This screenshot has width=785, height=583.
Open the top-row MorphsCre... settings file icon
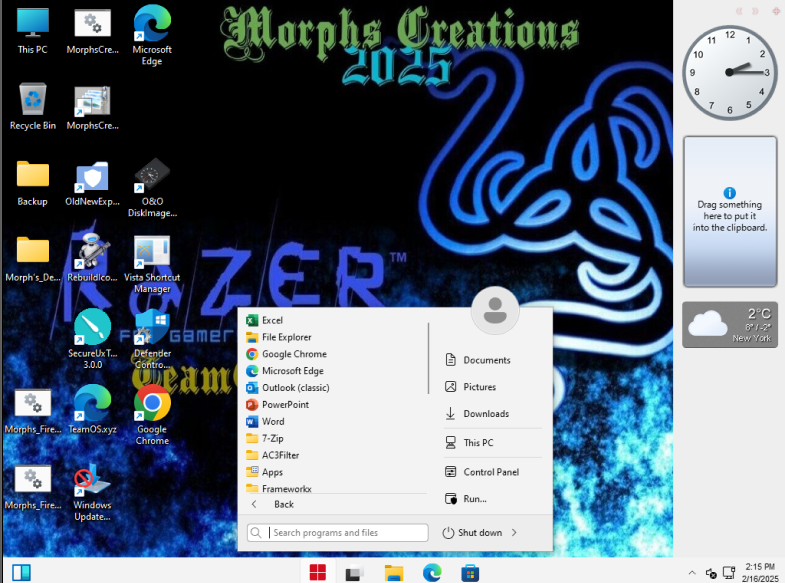[92, 32]
